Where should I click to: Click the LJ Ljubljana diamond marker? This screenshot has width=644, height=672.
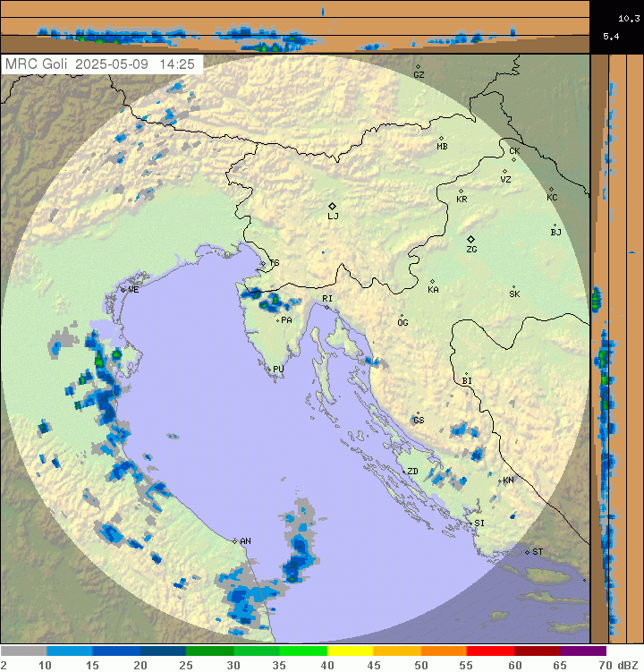click(x=332, y=206)
